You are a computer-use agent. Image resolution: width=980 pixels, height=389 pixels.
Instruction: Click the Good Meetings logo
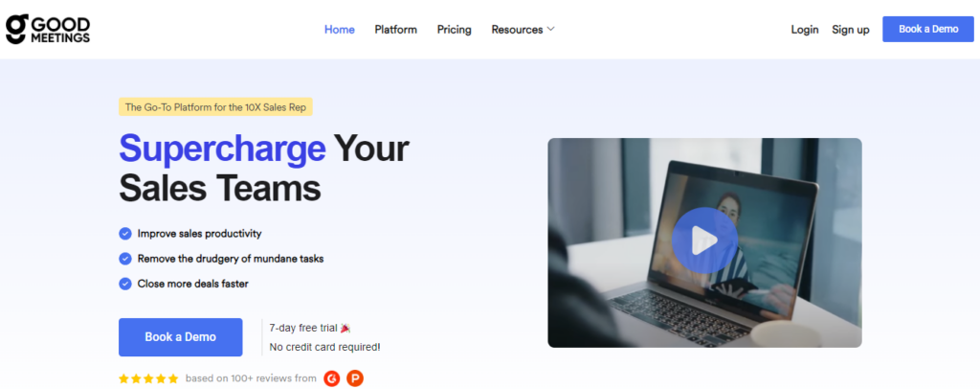(48, 30)
